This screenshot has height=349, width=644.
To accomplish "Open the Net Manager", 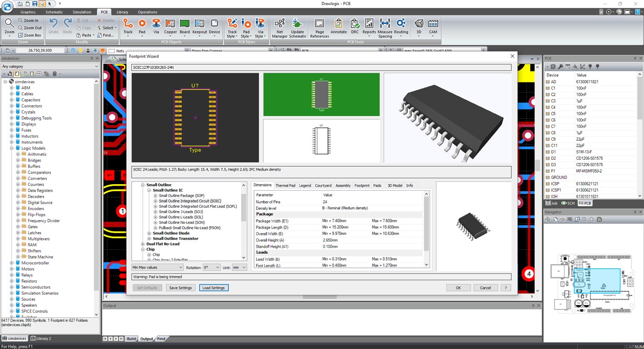I will [279, 26].
